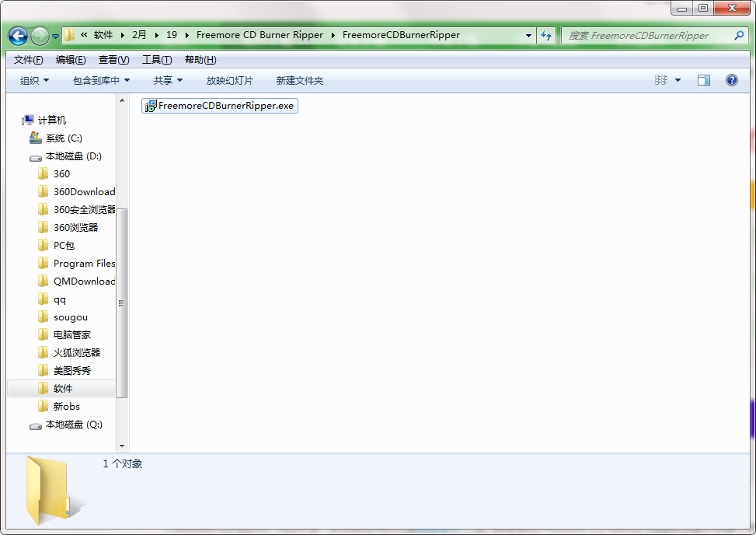Open the PC包 folder
The width and height of the screenshot is (756, 535).
pyautogui.click(x=57, y=245)
